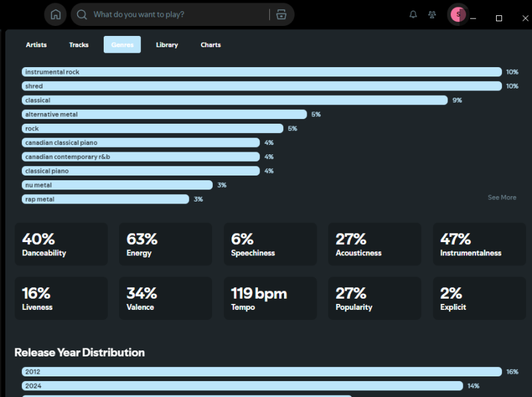This screenshot has height=397, width=532.
Task: Open the Charts tab
Action: (x=211, y=45)
